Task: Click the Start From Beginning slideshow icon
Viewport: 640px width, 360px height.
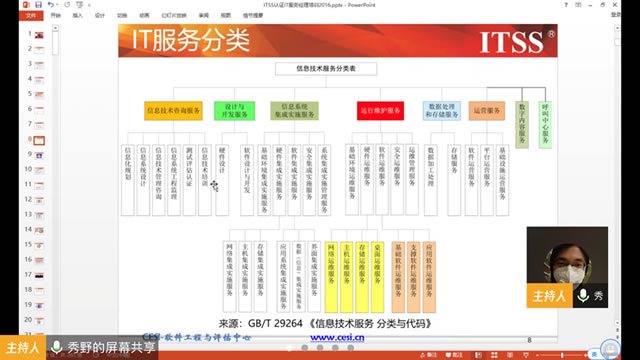Action: click(80, 4)
